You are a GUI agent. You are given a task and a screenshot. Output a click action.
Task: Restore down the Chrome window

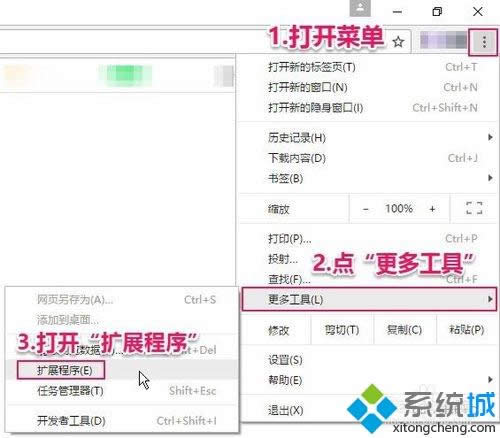click(x=437, y=12)
